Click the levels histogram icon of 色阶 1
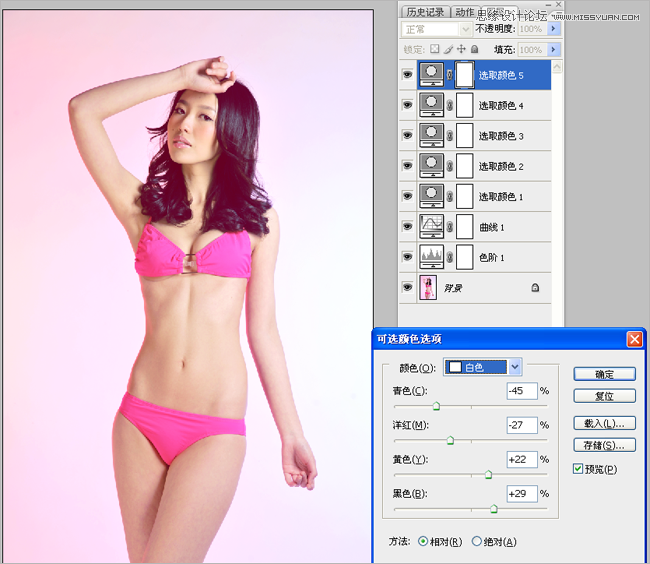650x564 pixels. click(431, 257)
